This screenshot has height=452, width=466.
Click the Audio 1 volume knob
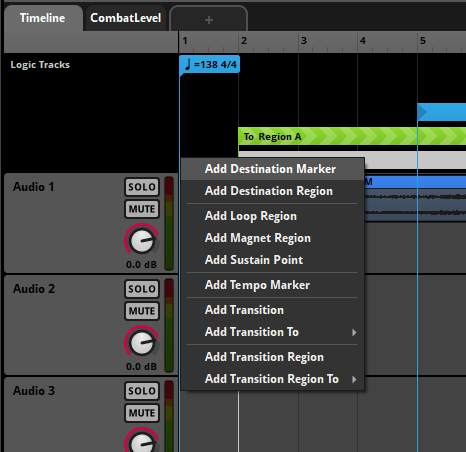[x=142, y=240]
